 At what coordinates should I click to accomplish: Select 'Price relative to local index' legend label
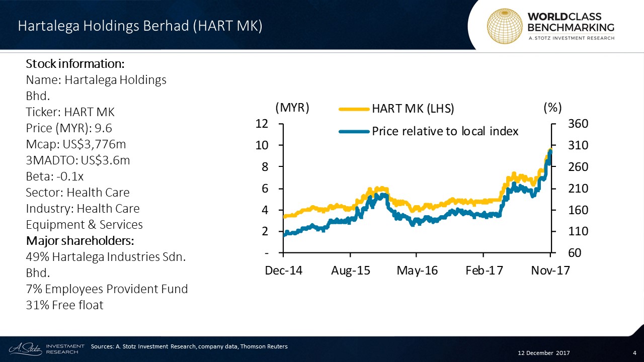coord(445,132)
